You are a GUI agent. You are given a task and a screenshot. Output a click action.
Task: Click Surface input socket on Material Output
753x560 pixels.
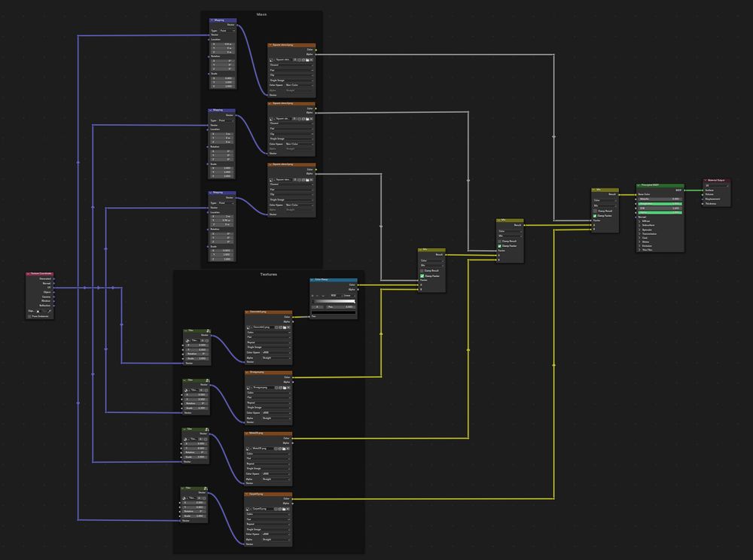point(703,190)
